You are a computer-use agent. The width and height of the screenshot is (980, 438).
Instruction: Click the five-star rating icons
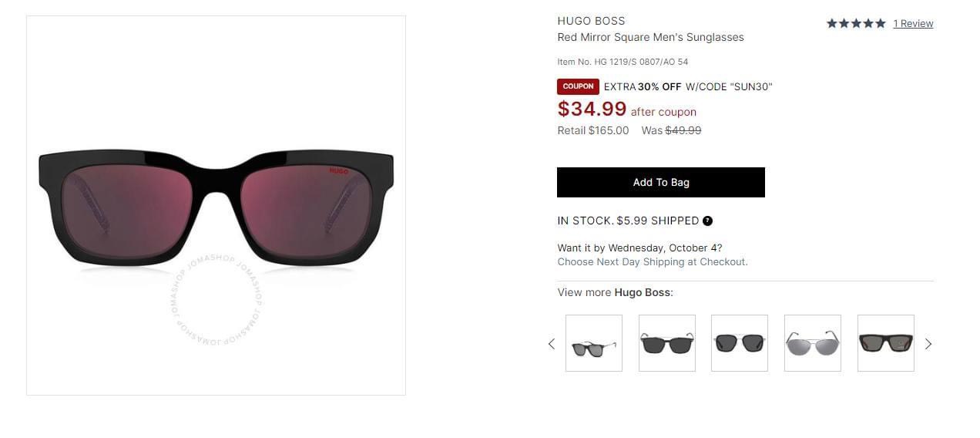[x=855, y=24]
